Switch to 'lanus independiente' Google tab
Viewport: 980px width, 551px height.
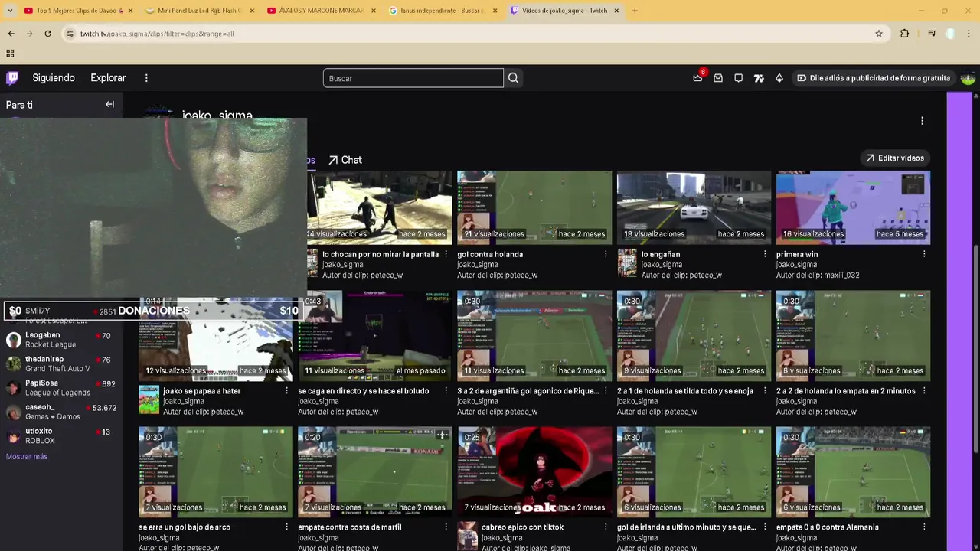tap(442, 11)
